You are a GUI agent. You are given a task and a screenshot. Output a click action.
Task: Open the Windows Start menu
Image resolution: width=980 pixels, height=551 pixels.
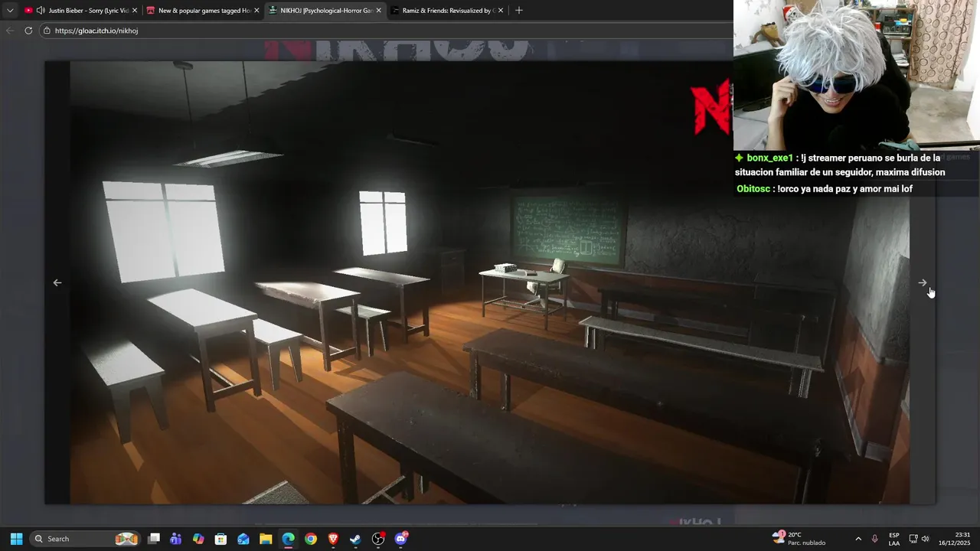click(16, 539)
